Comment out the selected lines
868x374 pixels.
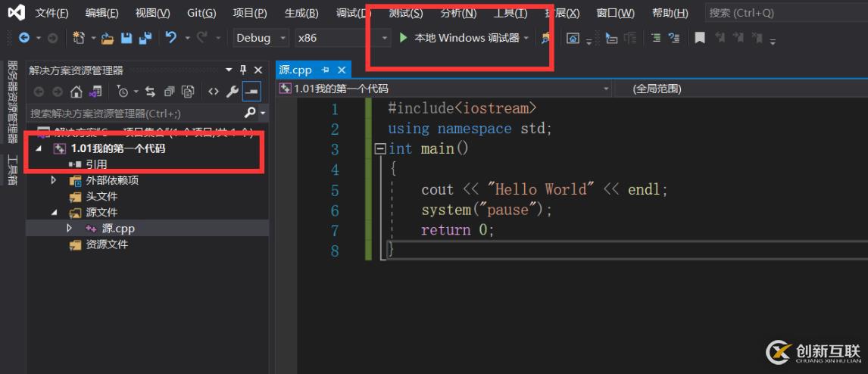[655, 38]
